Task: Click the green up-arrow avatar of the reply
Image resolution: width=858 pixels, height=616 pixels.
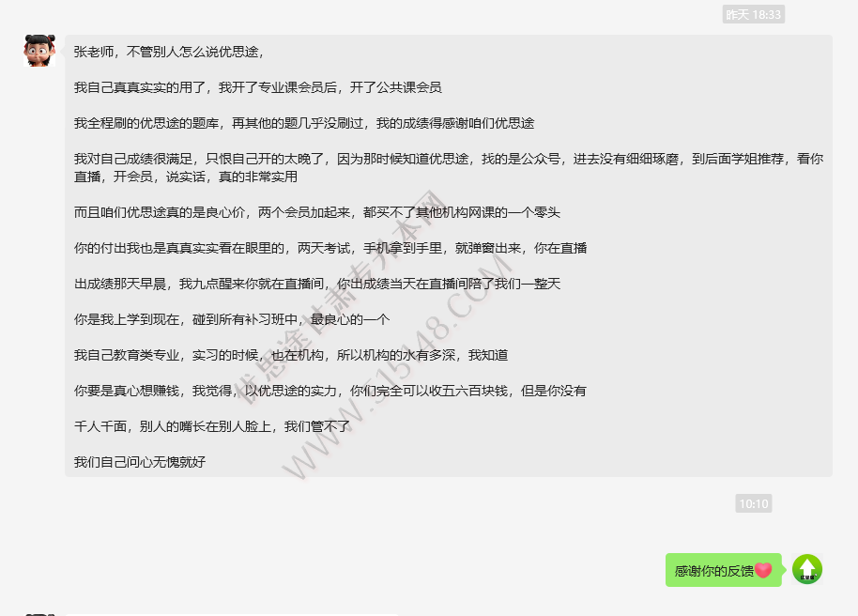Action: point(807,569)
